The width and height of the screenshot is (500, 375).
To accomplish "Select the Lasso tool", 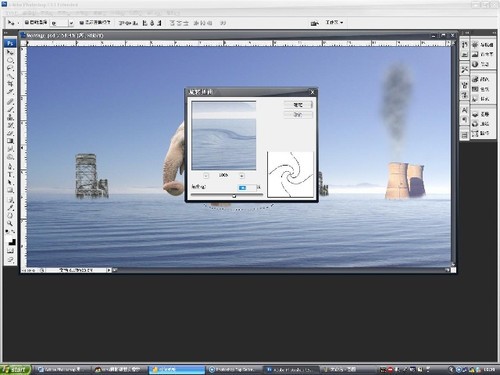I will click(10, 68).
